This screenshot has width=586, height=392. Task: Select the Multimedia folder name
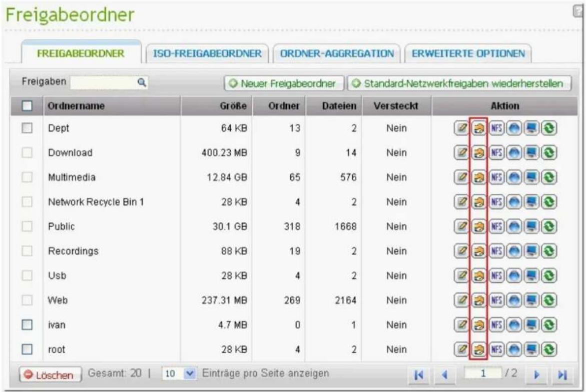pyautogui.click(x=72, y=177)
